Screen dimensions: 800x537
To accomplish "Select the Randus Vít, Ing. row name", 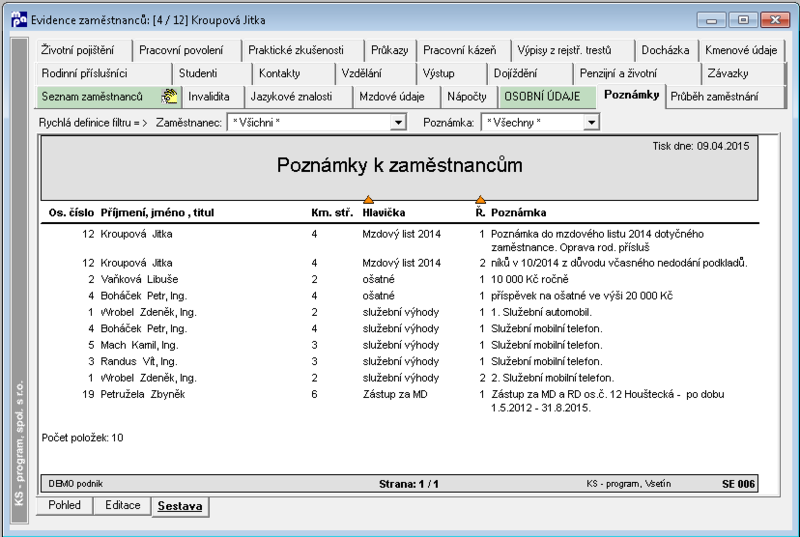I will point(139,361).
